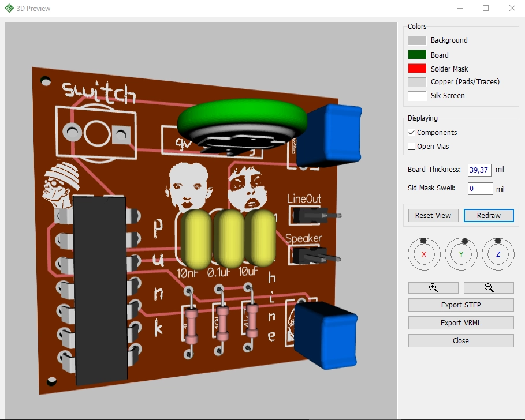525x420 pixels.
Task: Redraw the 3D preview
Action: point(489,215)
